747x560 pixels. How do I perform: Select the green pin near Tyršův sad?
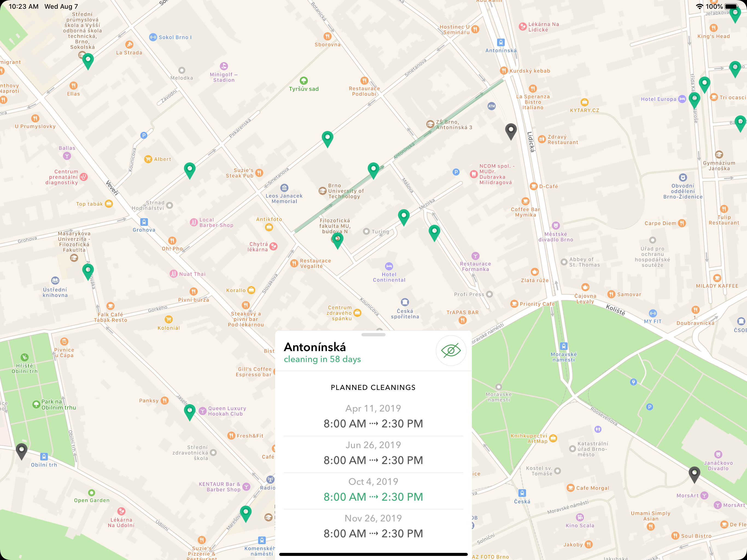point(327,139)
